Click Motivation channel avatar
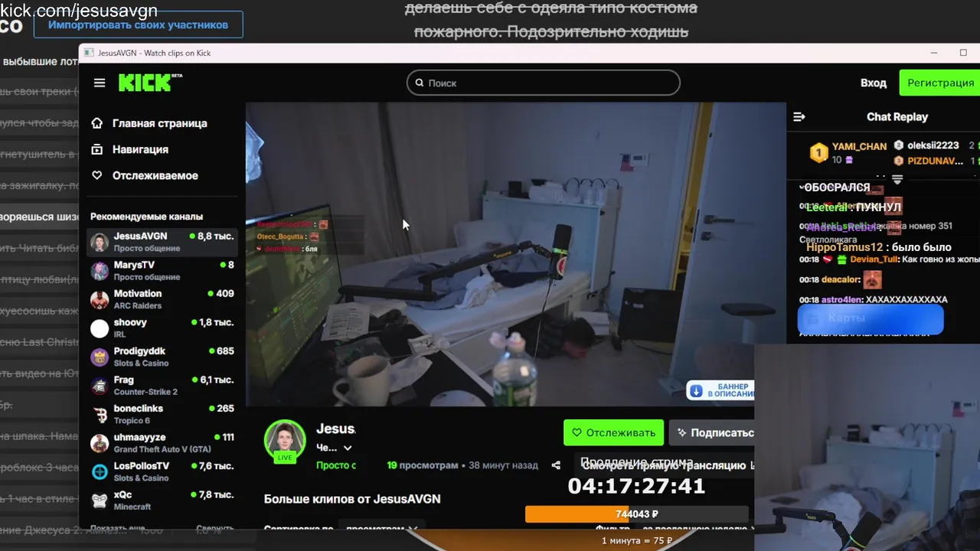 click(x=100, y=300)
